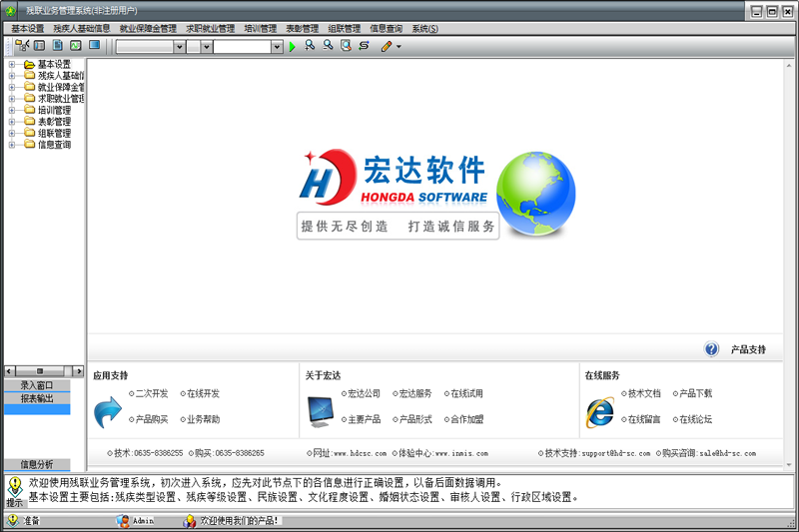
Task: Select the 信息查询 folder in tree
Action: tap(54, 145)
